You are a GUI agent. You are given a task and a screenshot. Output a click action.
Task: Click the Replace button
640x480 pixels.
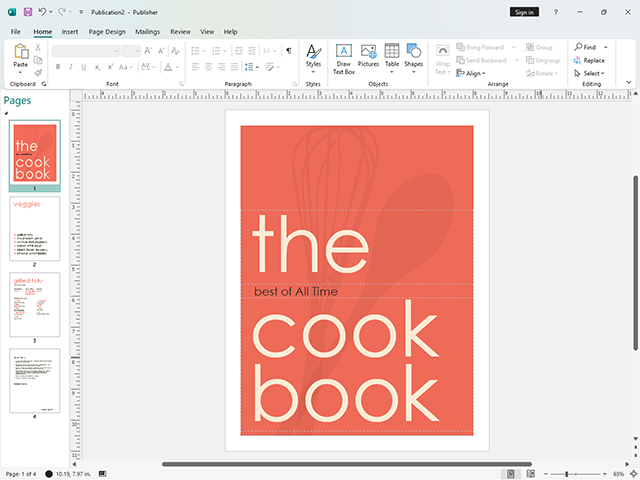pos(589,60)
